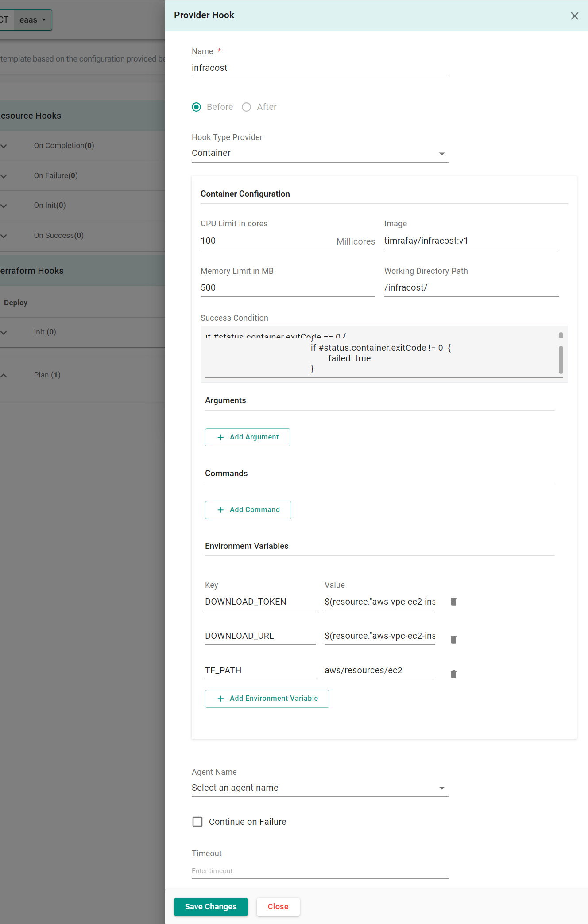
Task: Edit the Working Directory Path field
Action: click(x=472, y=288)
